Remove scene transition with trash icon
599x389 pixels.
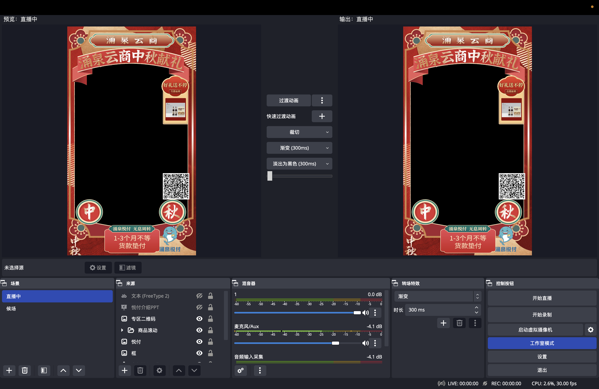(459, 323)
